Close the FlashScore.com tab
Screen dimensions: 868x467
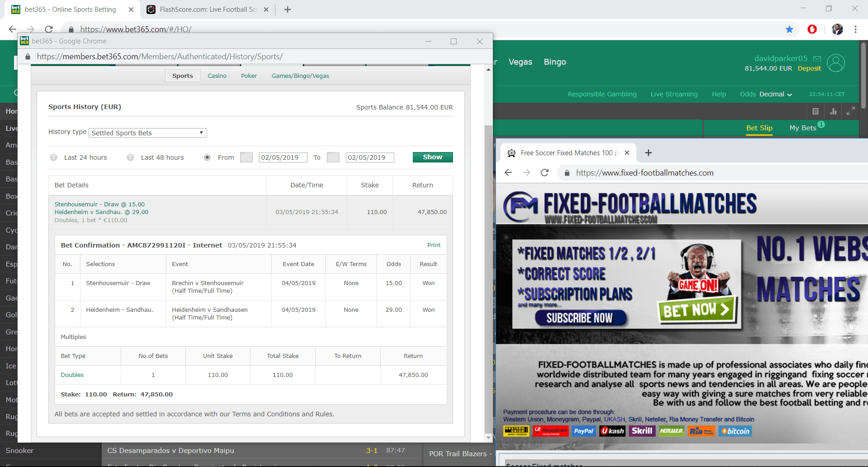pyautogui.click(x=266, y=10)
